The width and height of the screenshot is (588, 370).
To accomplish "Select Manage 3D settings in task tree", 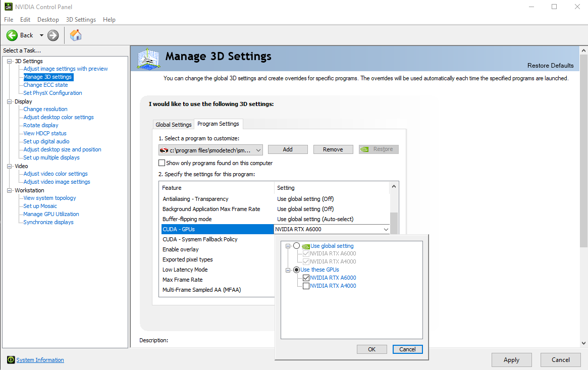I will 48,77.
